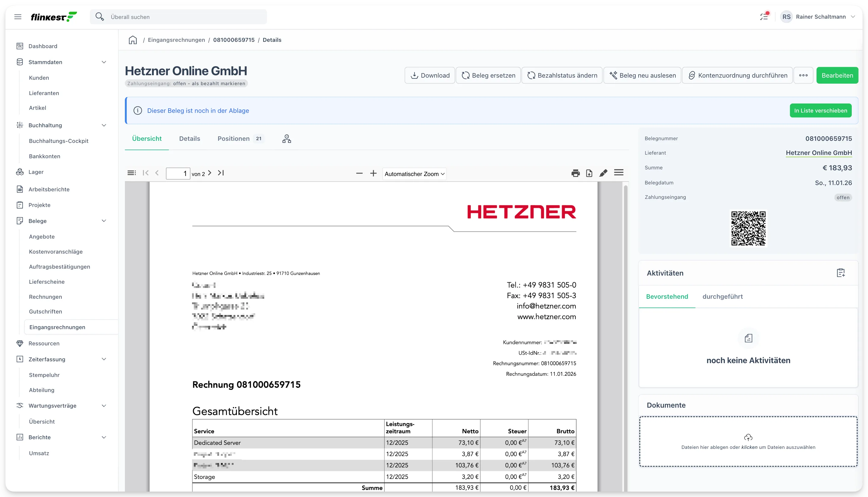
Task: Open Stempeluhr in the sidebar
Action: (44, 375)
